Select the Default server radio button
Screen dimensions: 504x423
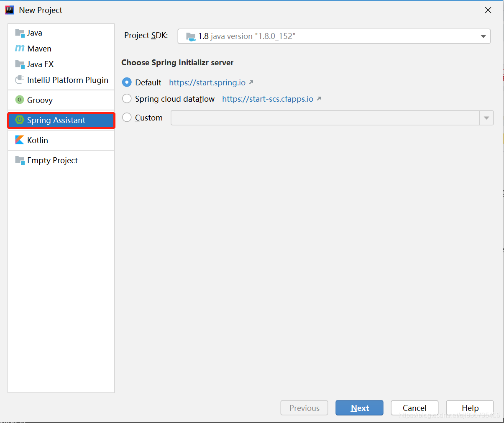[x=127, y=82]
